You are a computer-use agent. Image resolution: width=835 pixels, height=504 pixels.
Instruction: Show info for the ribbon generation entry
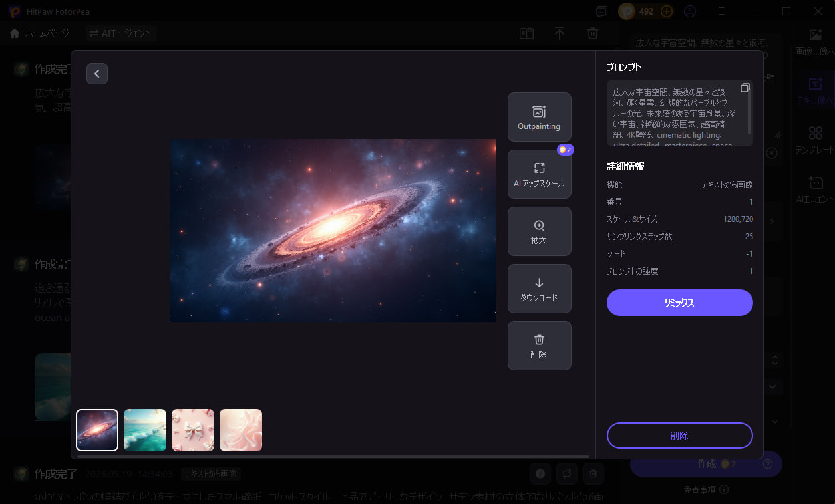(540, 474)
